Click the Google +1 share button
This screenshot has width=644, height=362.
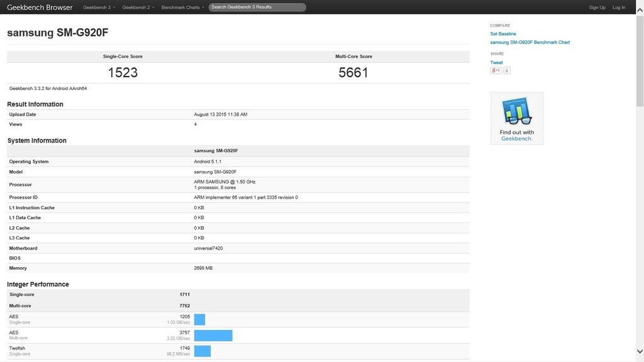(x=496, y=70)
